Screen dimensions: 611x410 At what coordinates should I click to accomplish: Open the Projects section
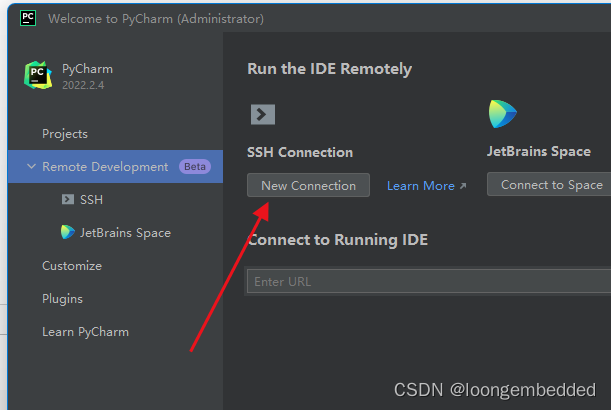65,134
